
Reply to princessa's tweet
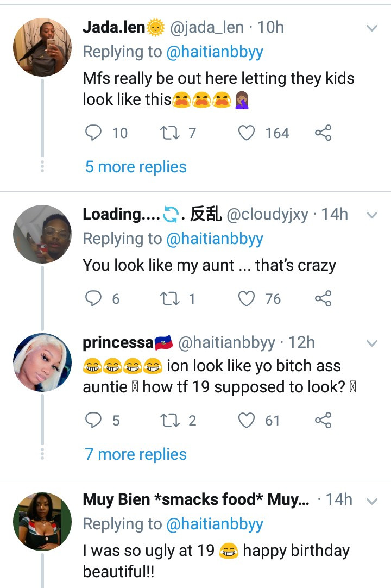[94, 420]
